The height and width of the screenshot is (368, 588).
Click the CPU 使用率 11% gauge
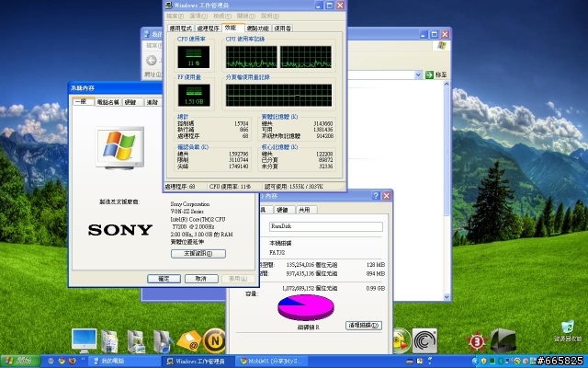pyautogui.click(x=194, y=57)
